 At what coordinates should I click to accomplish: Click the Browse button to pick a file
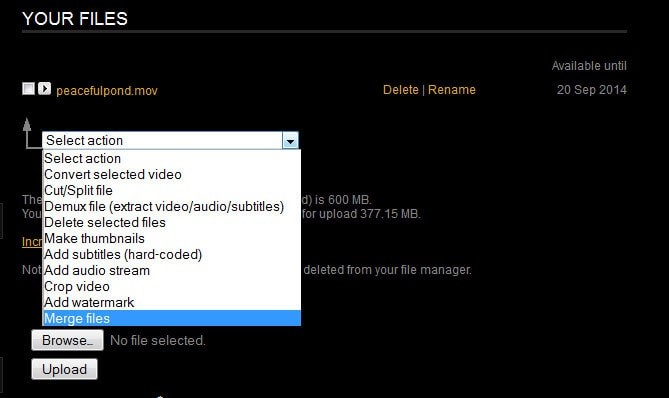(67, 340)
